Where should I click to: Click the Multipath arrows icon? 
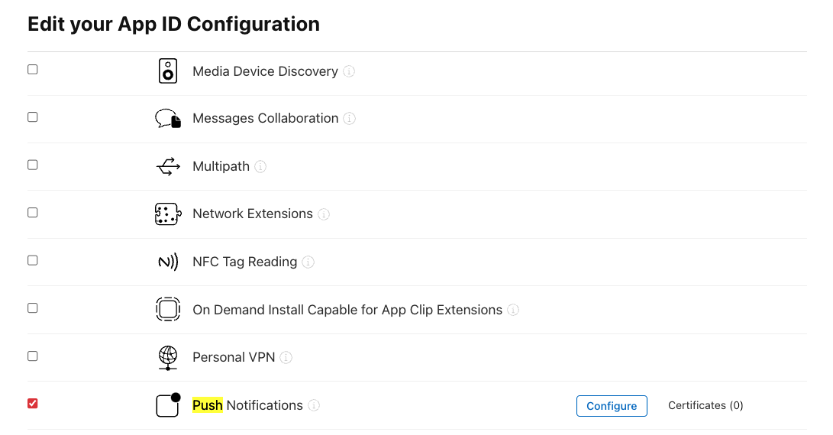tap(168, 166)
